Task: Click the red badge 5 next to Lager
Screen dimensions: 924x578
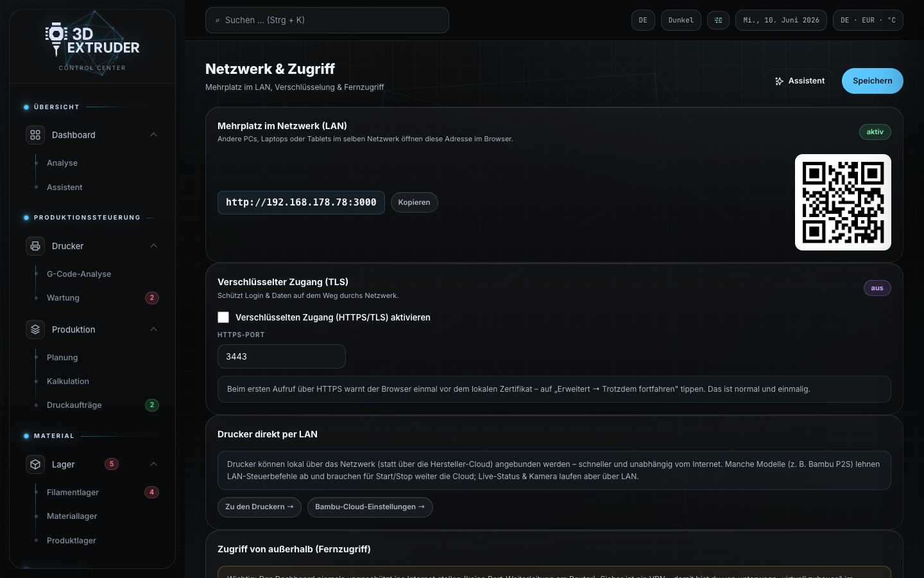Action: click(112, 464)
